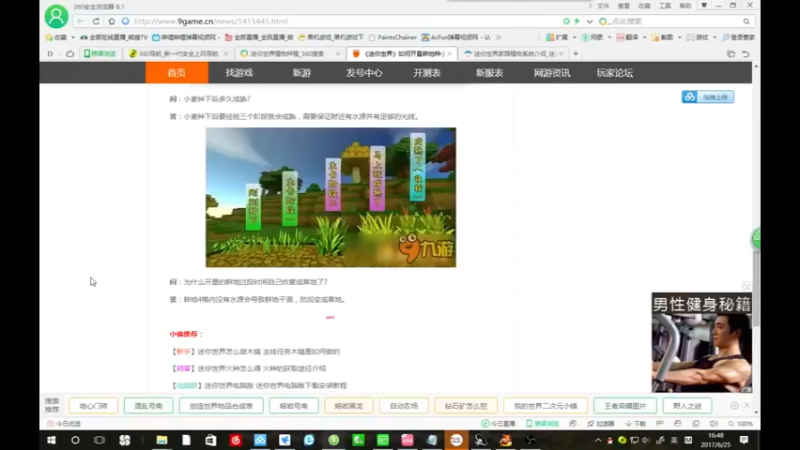The height and width of the screenshot is (450, 800).
Task: Close the fitness ad popup
Action: tap(746, 287)
